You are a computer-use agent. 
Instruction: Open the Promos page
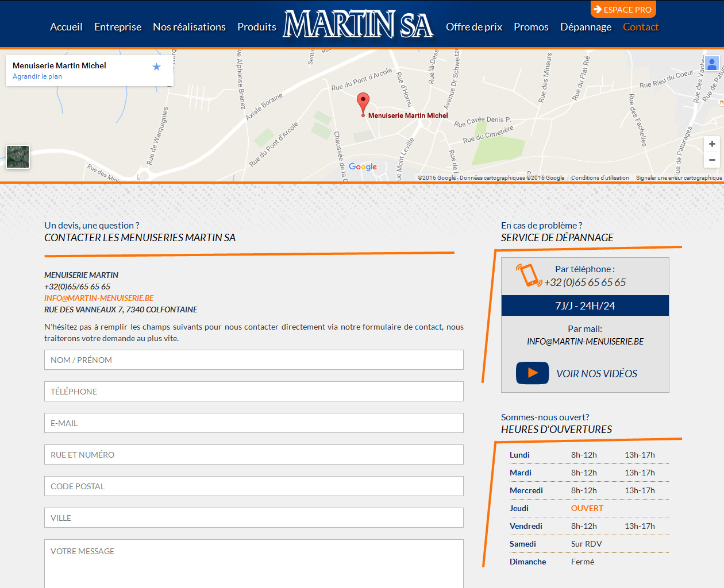pos(531,27)
